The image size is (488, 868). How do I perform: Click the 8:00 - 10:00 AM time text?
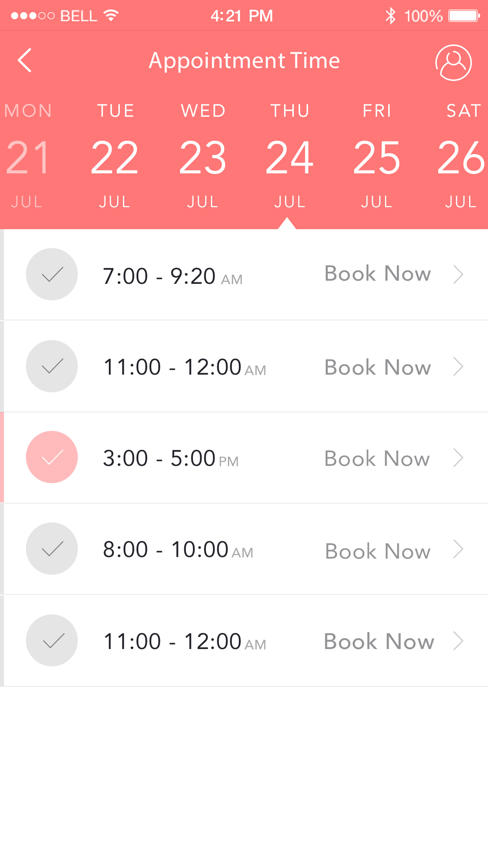click(x=178, y=550)
